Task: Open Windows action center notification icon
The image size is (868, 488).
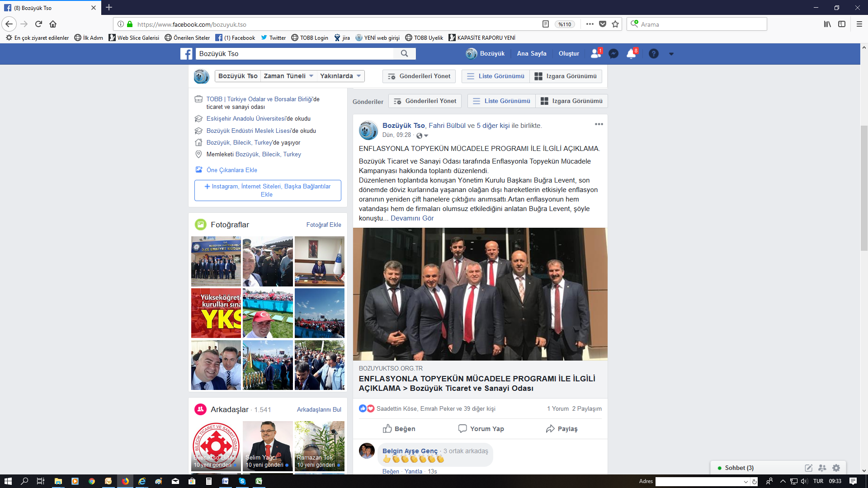Action: tap(853, 481)
